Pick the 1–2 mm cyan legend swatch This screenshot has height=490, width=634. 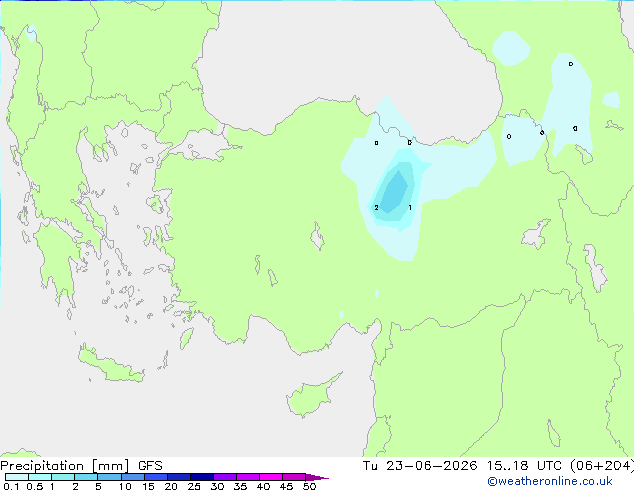[63, 477]
